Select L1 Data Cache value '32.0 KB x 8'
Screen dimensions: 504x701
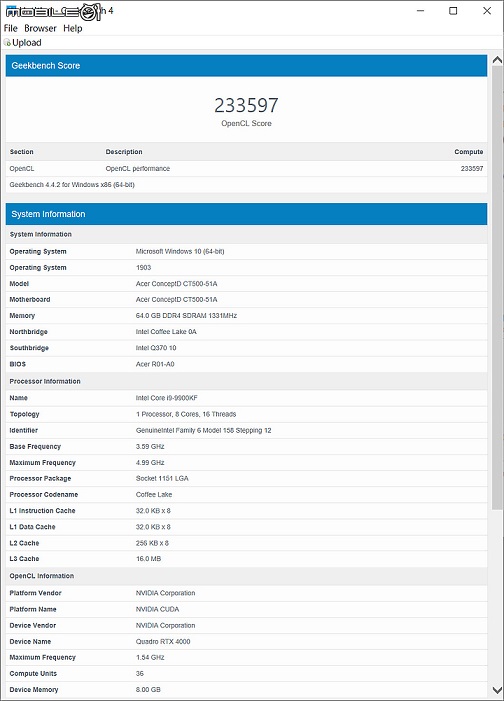153,527
